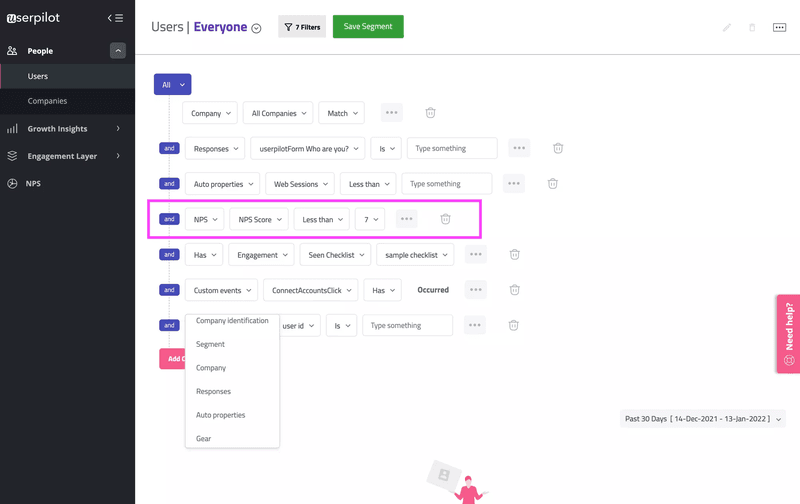
Task: Delete the Seen Checklist filter row
Action: click(x=514, y=255)
